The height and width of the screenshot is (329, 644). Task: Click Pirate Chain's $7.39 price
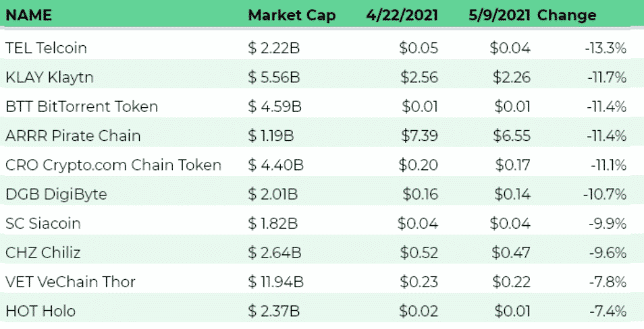point(420,136)
